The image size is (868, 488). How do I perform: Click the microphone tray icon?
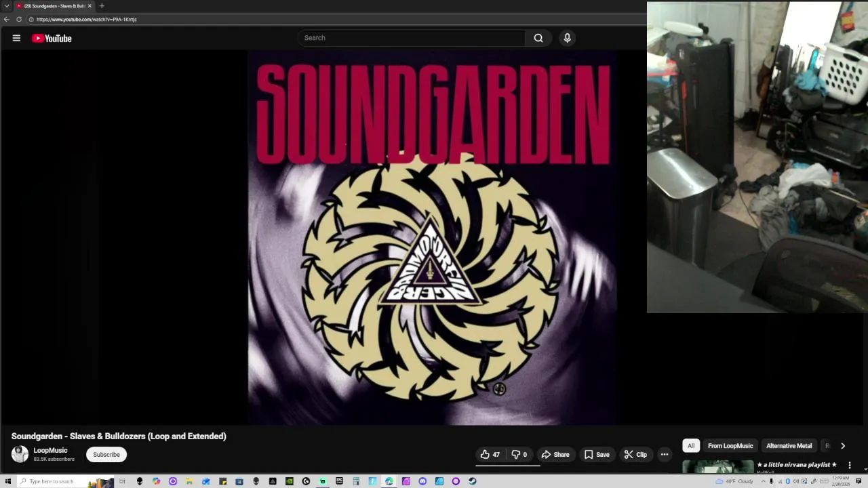(771, 481)
